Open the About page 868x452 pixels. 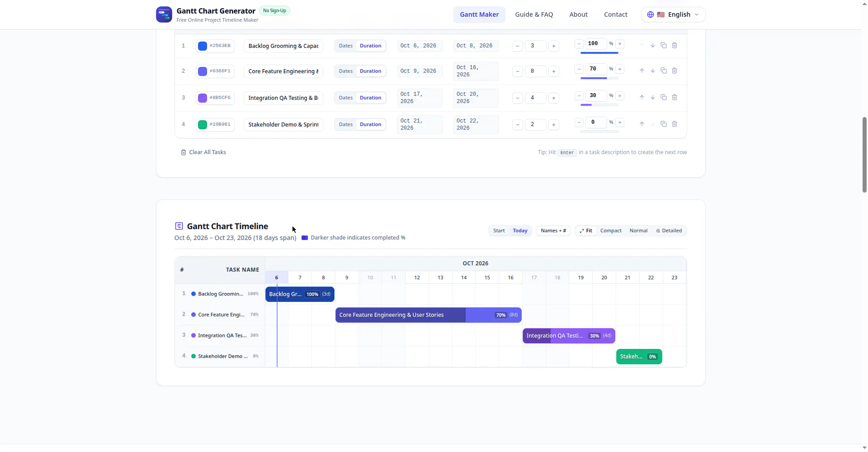578,14
